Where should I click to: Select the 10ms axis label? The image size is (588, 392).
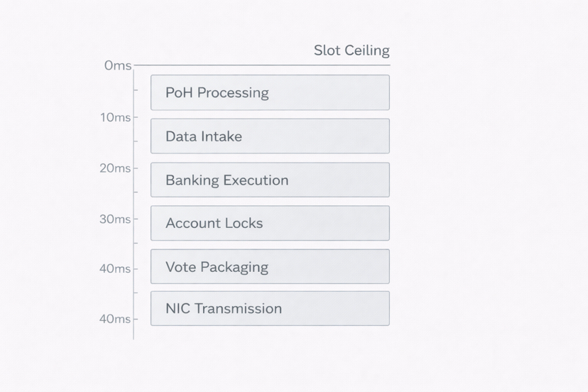[x=115, y=117]
